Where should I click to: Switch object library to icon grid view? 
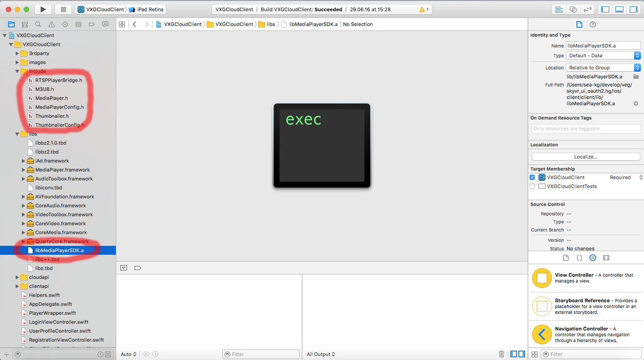[x=534, y=354]
